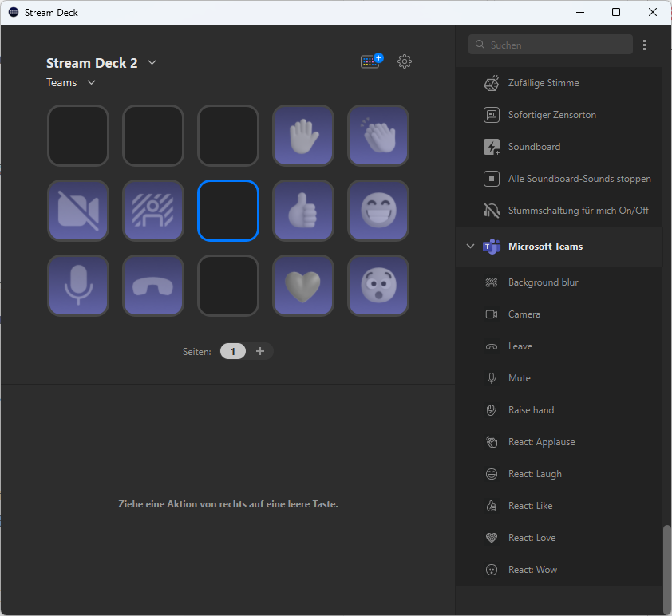The width and height of the screenshot is (672, 616).
Task: Select the Soundboard action in the sidebar
Action: 532,146
